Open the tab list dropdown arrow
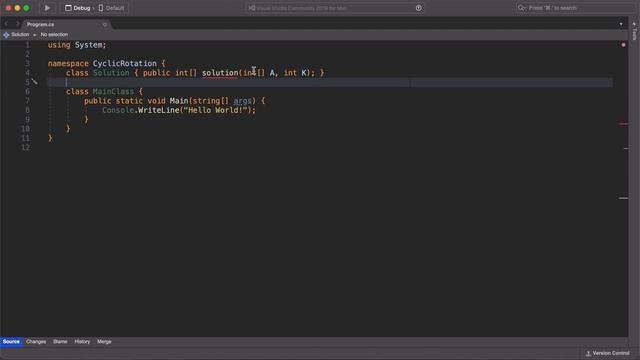This screenshot has height=360, width=640. (621, 24)
